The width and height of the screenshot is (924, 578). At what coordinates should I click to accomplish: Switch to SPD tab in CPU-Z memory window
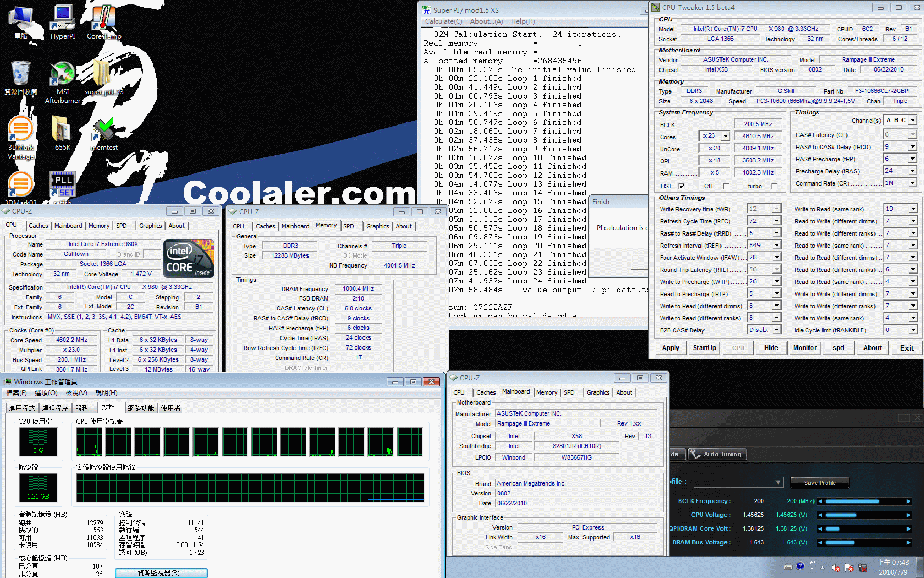[349, 226]
